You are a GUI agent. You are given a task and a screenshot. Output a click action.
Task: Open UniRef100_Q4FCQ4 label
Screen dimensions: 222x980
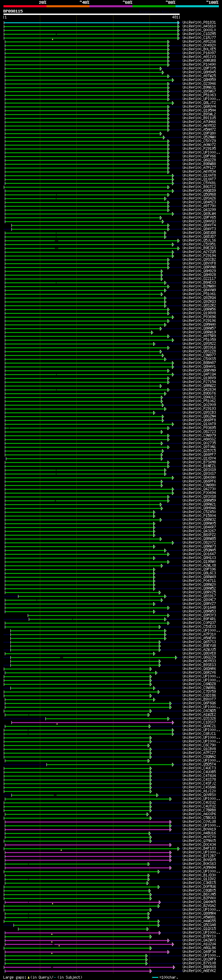pyautogui.click(x=199, y=374)
